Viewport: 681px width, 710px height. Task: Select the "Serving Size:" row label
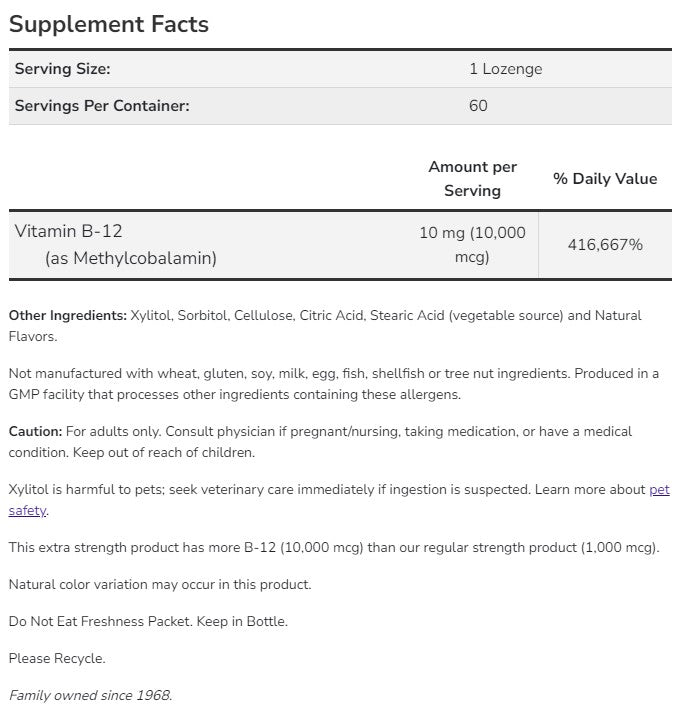[x=62, y=69]
